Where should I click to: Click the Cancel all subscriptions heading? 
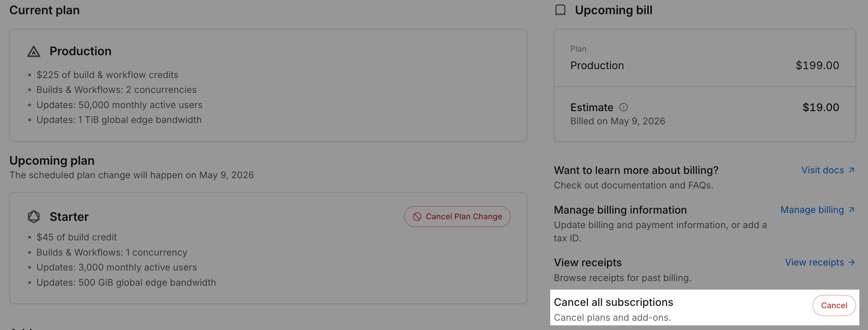pos(613,302)
